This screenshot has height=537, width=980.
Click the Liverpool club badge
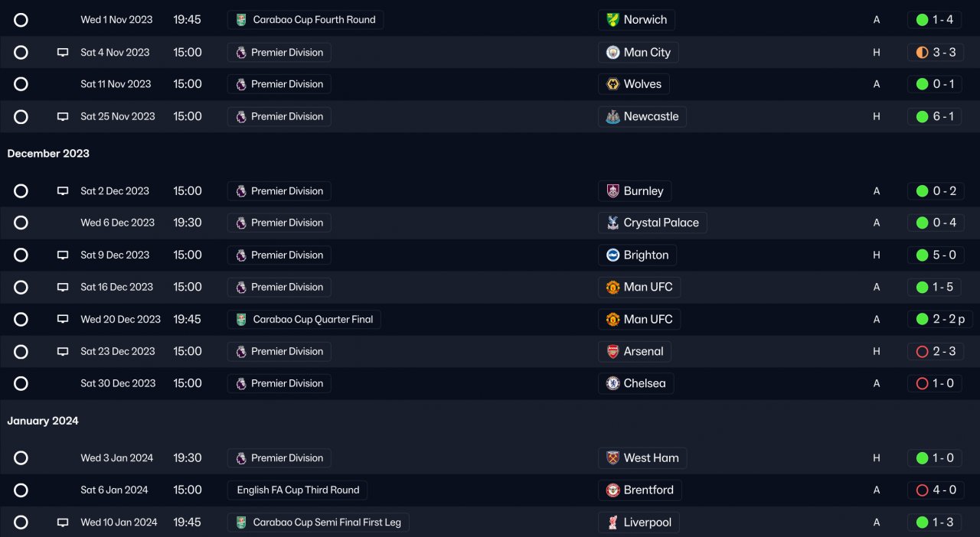[x=612, y=522]
